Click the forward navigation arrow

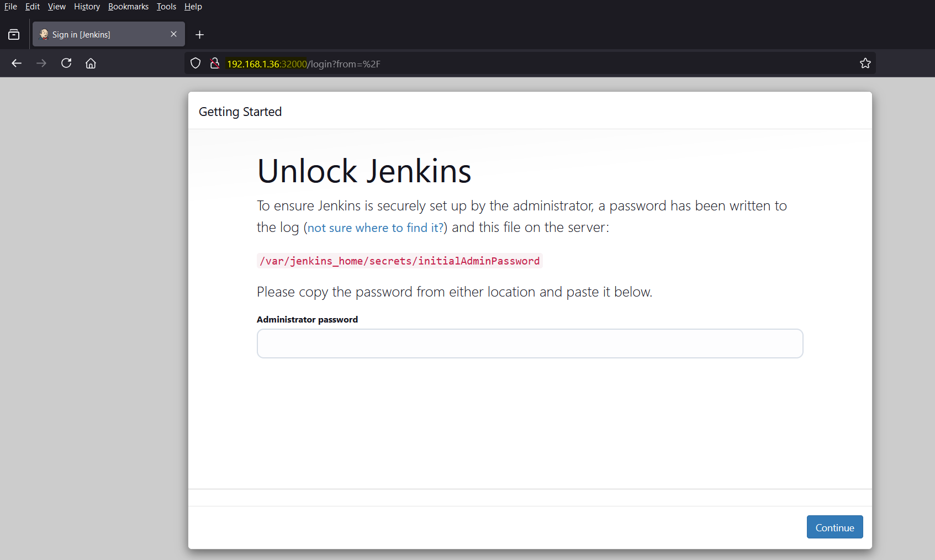click(x=41, y=64)
